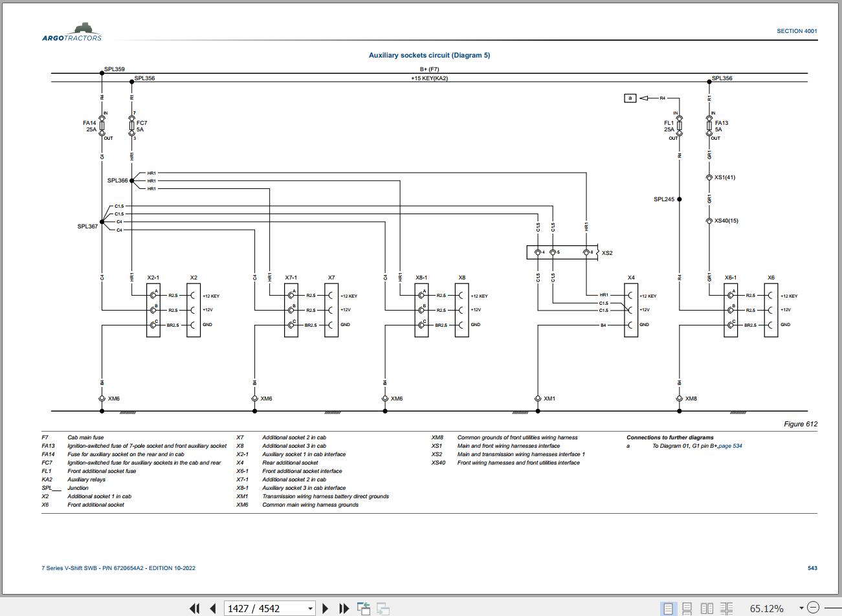Image resolution: width=842 pixels, height=616 pixels.
Task: Click the 'a' connection reference box
Action: (630, 98)
